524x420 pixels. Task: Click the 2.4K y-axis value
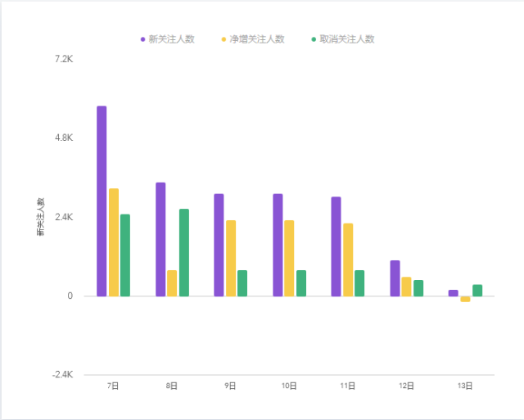[64, 217]
